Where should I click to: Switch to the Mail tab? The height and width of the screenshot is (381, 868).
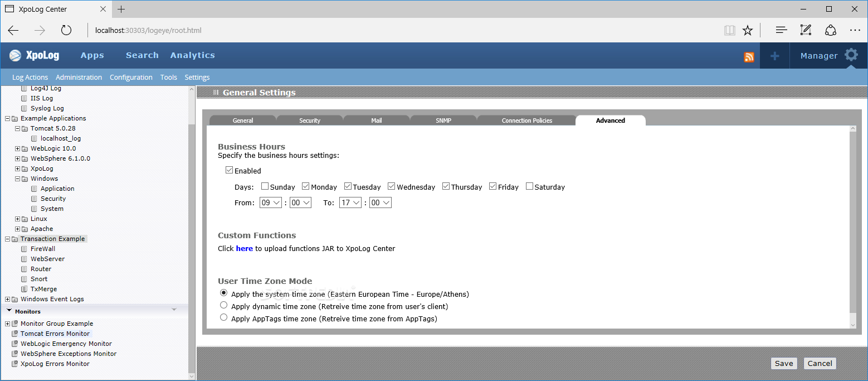377,120
